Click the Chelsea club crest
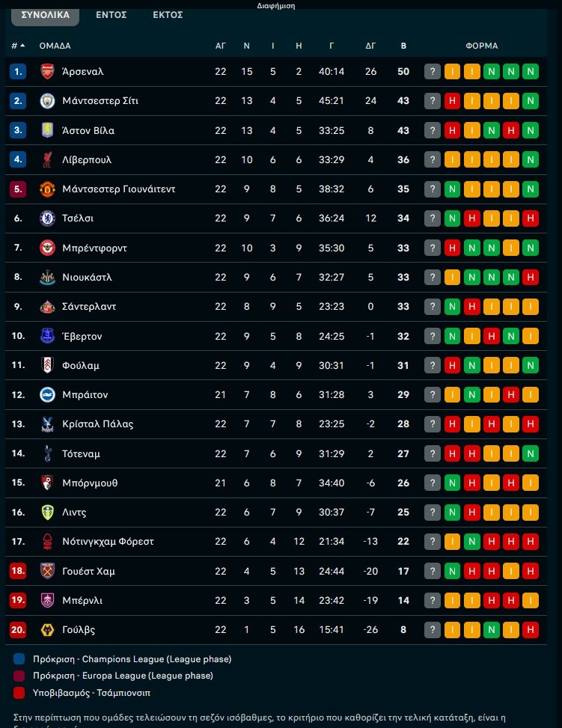Screen dimensions: 562x728 [x=47, y=218]
